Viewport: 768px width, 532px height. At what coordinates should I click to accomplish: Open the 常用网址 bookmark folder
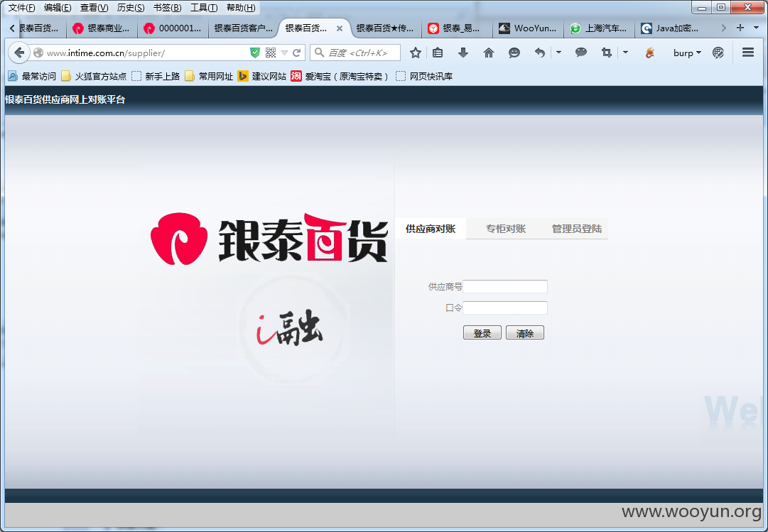tap(209, 77)
